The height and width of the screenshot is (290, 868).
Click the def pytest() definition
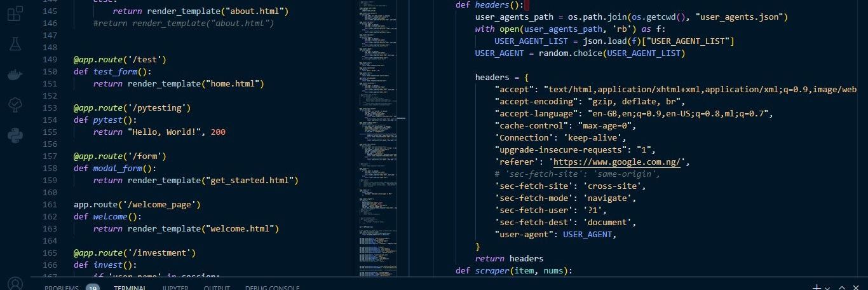point(105,120)
